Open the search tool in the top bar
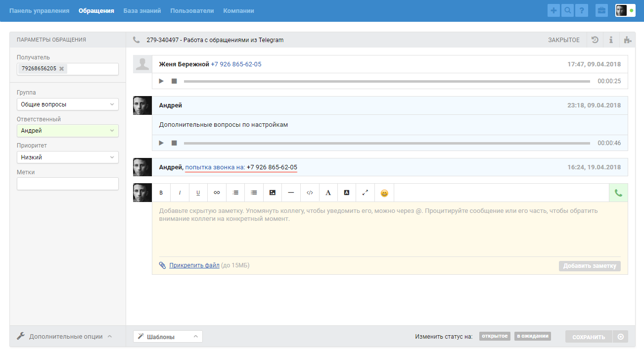The image size is (644, 356). pyautogui.click(x=567, y=9)
